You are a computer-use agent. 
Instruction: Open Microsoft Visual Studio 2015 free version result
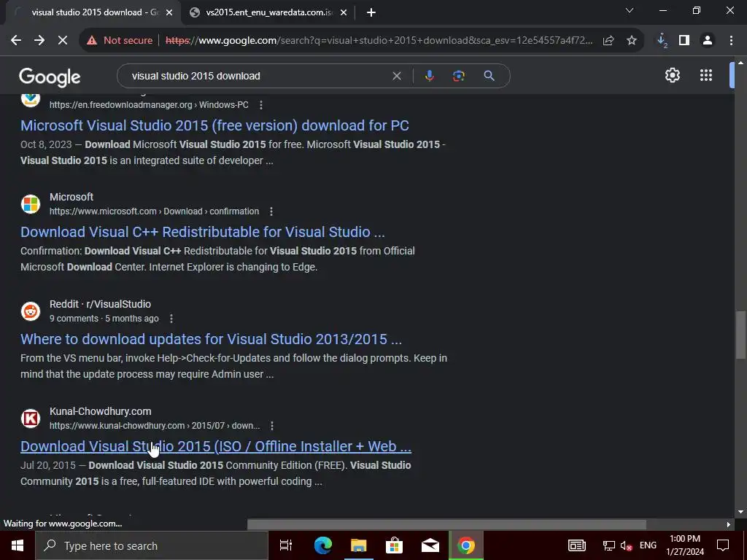click(x=214, y=125)
